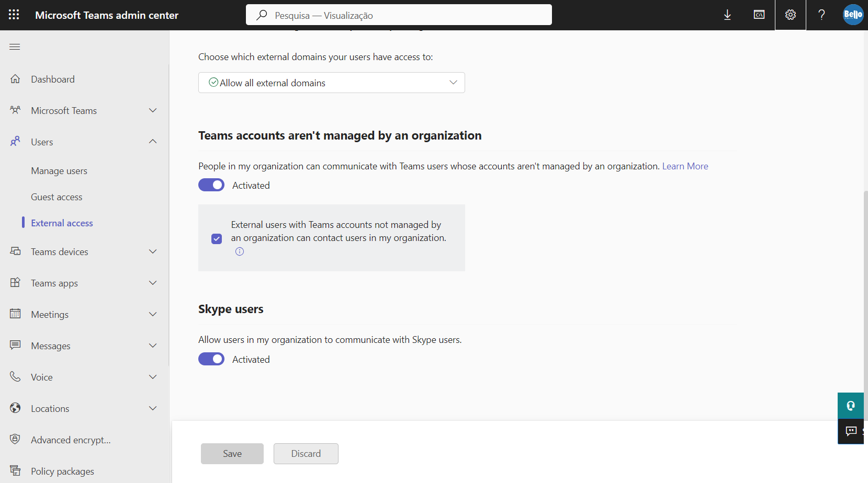Open Dashboard from the sidebar
Image resolution: width=868 pixels, height=483 pixels.
53,79
